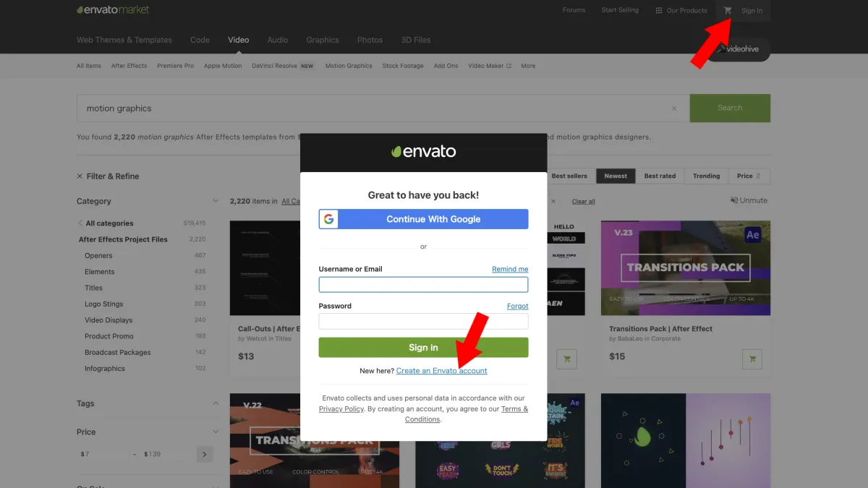Viewport: 868px width, 488px height.
Task: Open the Audio menu
Action: tap(277, 40)
